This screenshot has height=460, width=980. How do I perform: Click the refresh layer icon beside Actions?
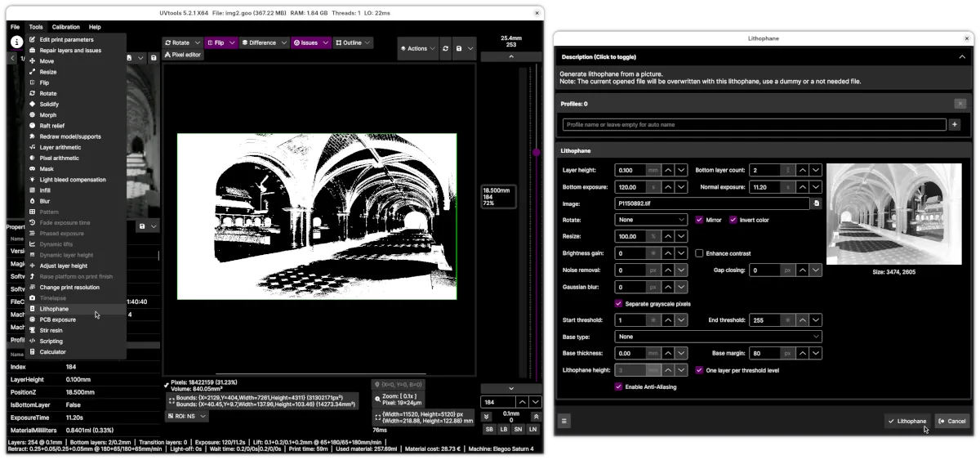pyautogui.click(x=445, y=48)
